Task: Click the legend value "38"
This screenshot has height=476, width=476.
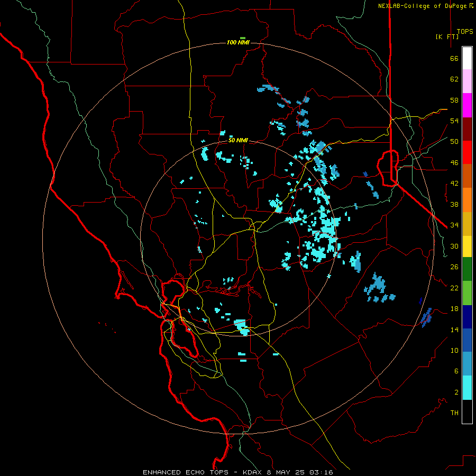Action: 454,204
